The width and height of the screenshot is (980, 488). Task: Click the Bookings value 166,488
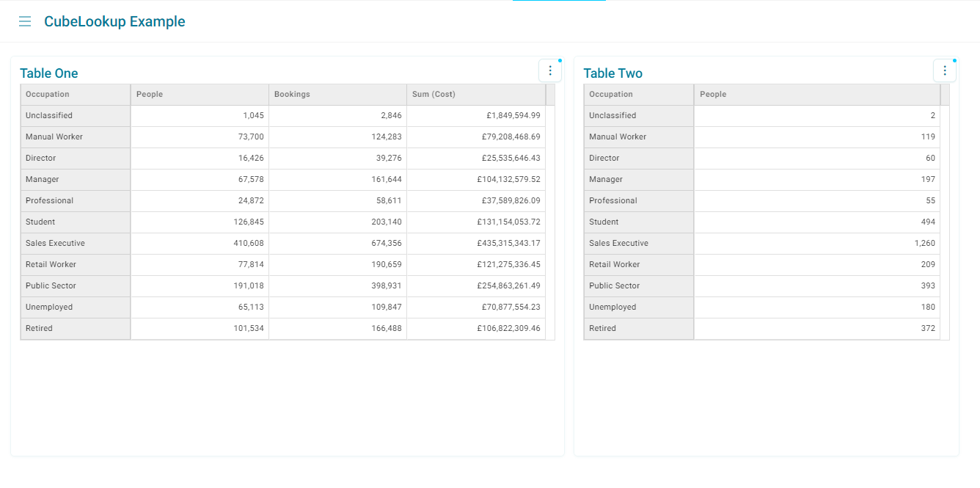(x=338, y=329)
